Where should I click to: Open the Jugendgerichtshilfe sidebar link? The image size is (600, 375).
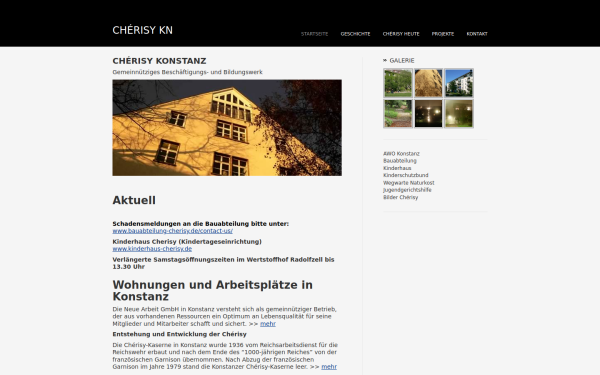[x=407, y=190]
